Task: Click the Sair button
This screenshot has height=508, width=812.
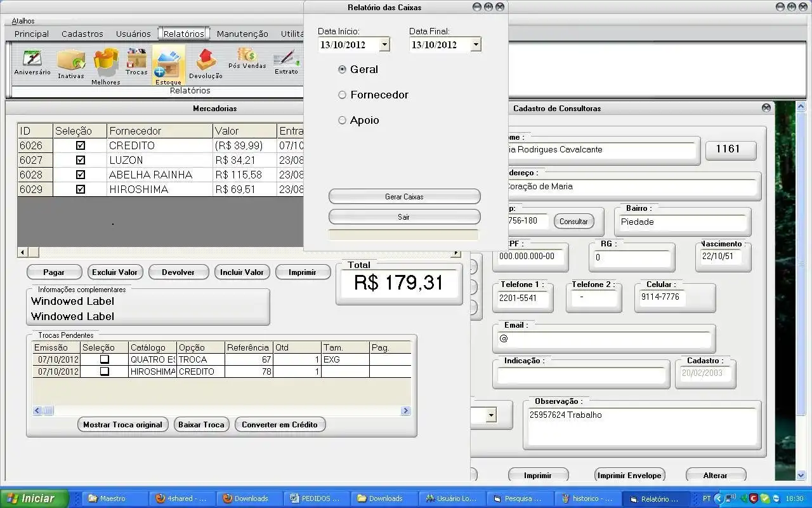Action: 404,217
